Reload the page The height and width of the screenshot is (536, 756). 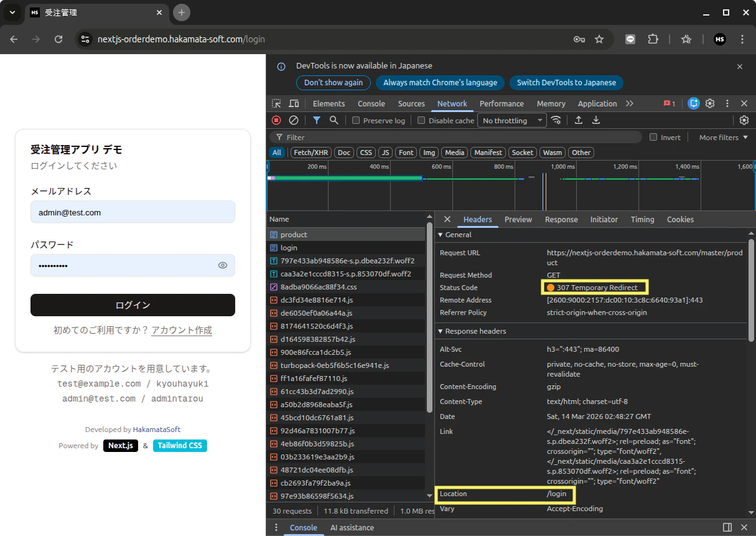(x=58, y=39)
